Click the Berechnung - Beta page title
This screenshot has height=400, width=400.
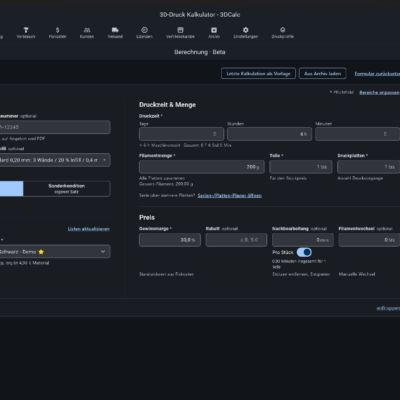click(x=200, y=52)
